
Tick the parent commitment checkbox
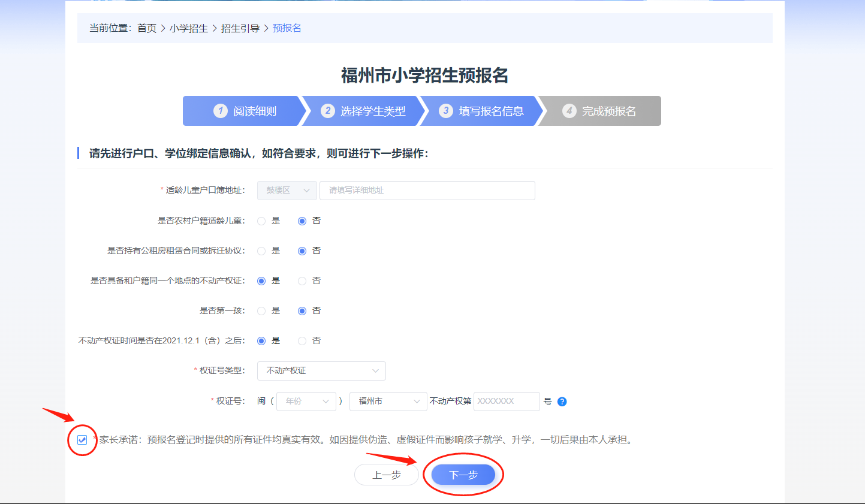pyautogui.click(x=82, y=440)
